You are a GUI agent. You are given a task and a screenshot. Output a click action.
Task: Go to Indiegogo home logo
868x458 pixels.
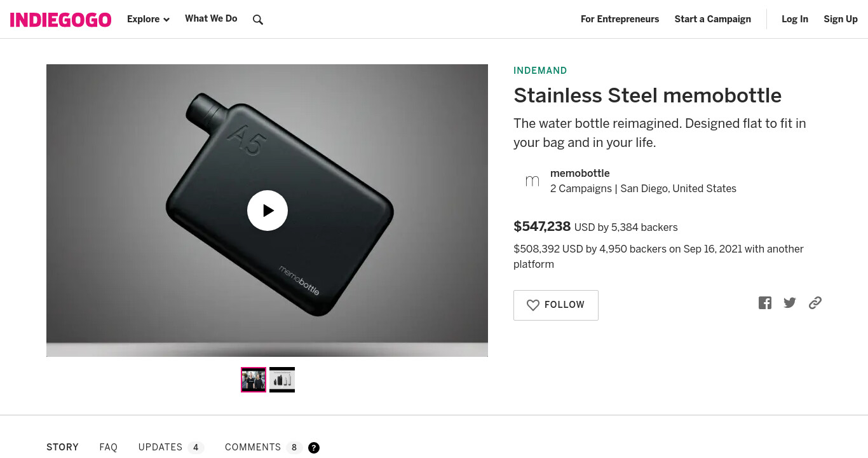[x=61, y=20]
